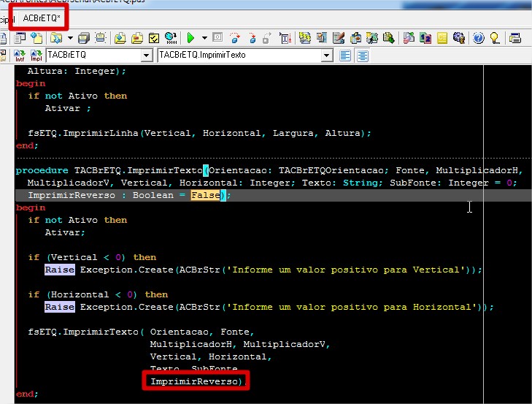Click Remove file from project icon
Image resolution: width=532 pixels, height=404 pixels.
(x=137, y=38)
